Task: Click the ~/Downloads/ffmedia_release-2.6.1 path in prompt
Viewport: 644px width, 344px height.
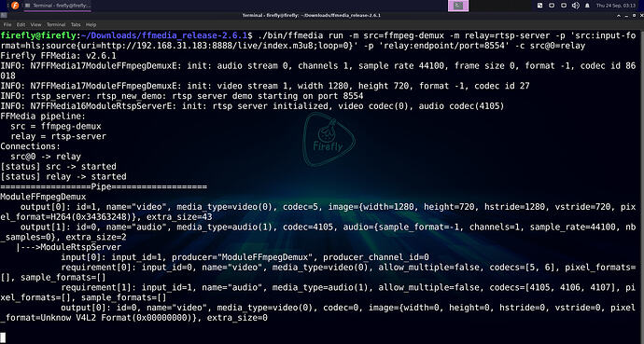Action: click(164, 35)
